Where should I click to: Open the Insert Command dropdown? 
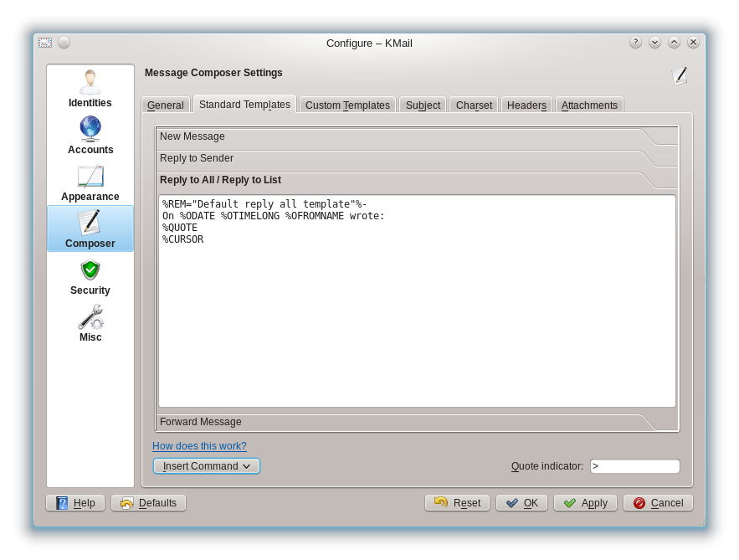point(206,465)
